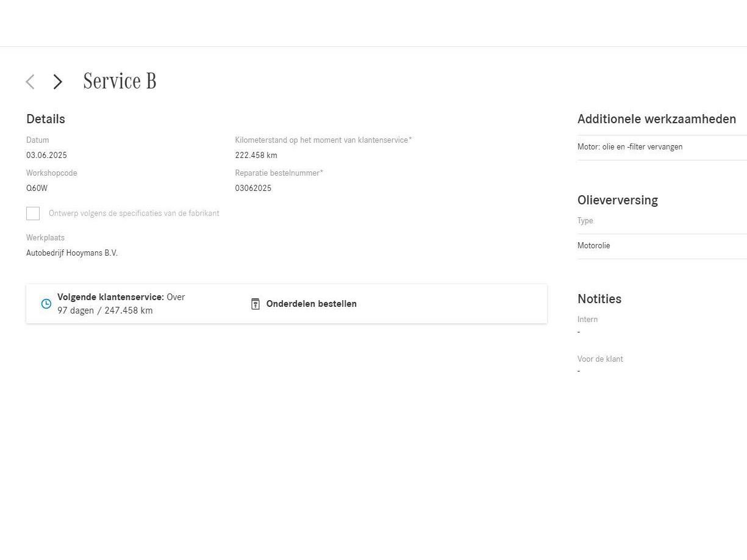The image size is (747, 560).
Task: Click the Intern note field
Action: point(588,326)
